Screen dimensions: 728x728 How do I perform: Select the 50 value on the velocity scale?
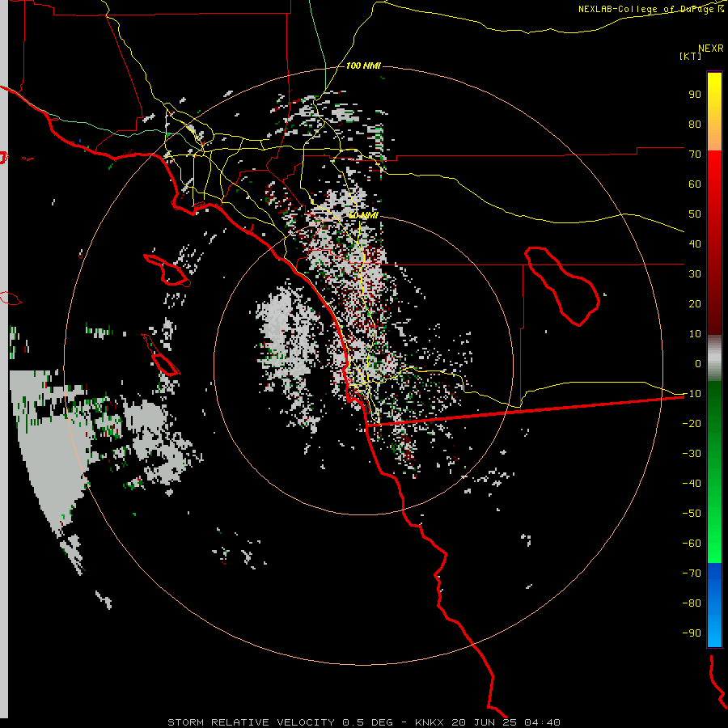coord(695,214)
